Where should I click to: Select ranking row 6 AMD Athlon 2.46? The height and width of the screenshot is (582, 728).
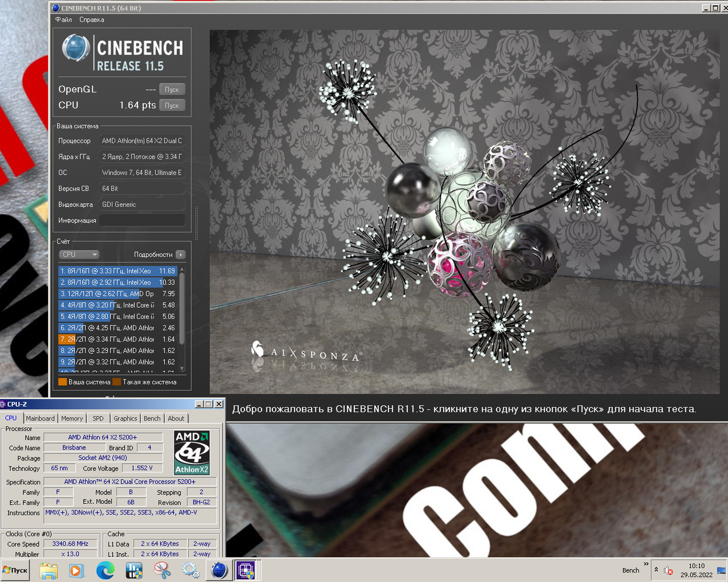tap(118, 328)
